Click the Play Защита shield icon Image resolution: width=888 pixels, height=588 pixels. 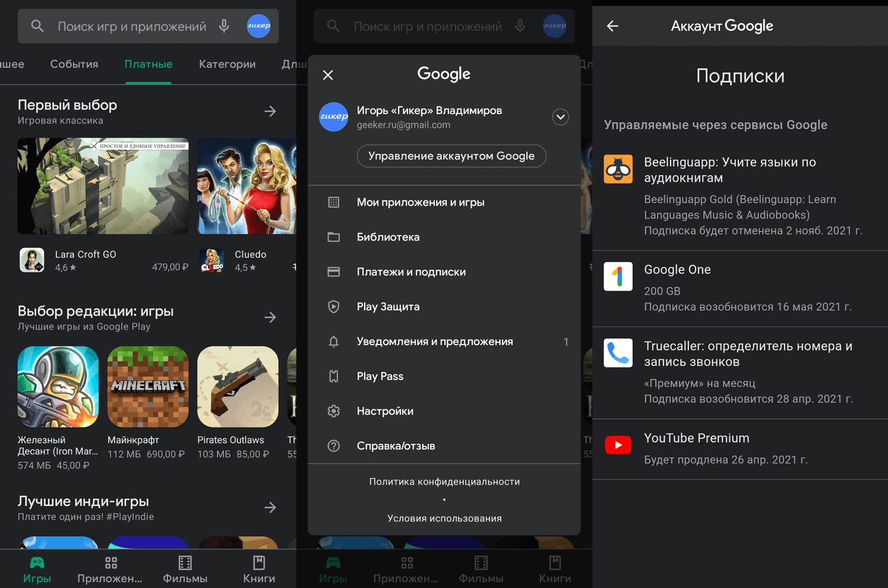point(334,307)
